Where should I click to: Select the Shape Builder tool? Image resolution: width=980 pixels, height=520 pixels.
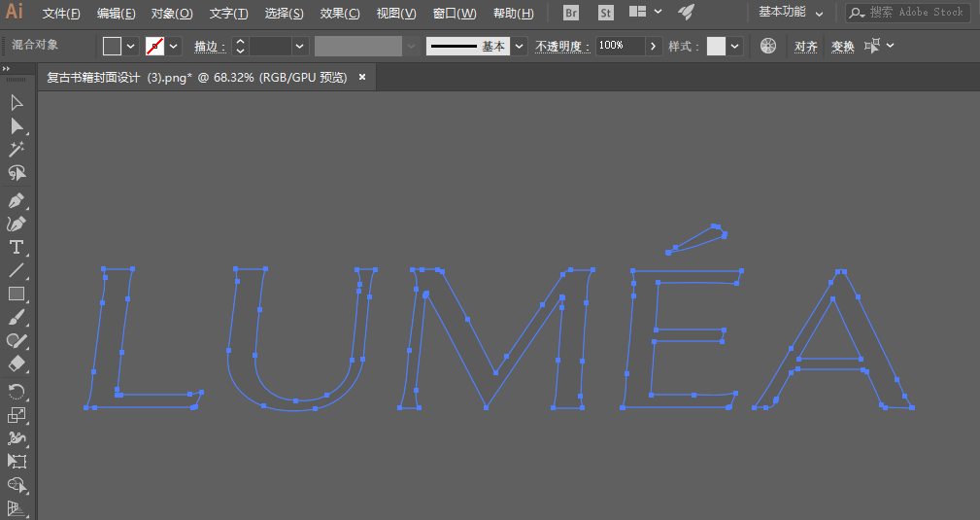point(17,485)
